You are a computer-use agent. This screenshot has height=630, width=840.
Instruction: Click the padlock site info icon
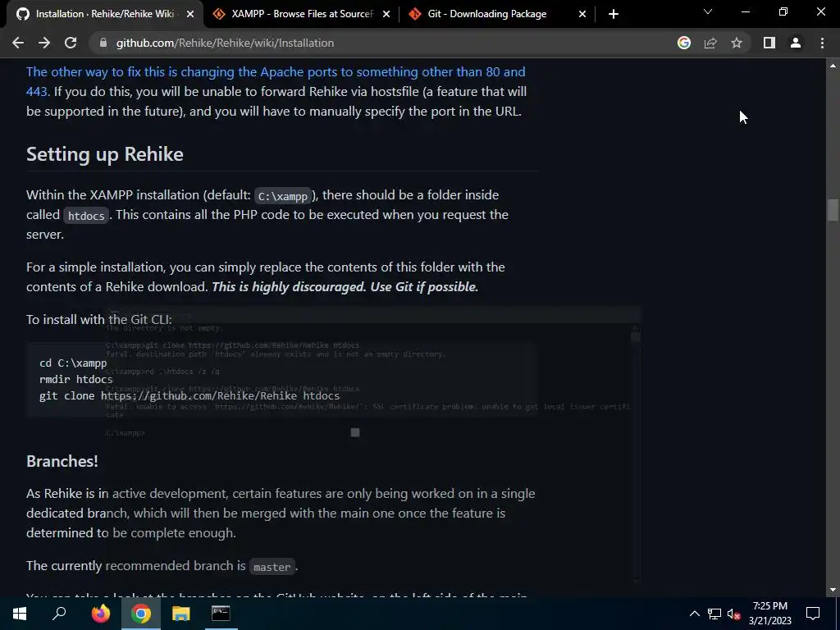(x=103, y=43)
